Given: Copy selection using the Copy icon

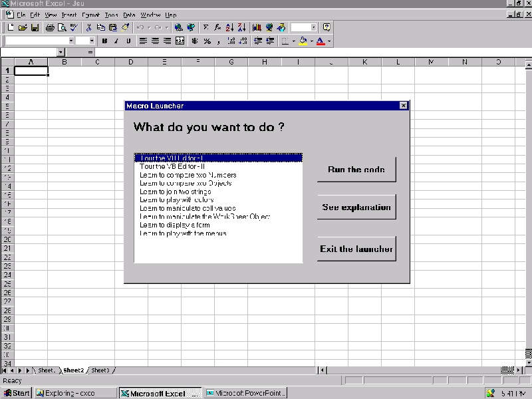Looking at the screenshot, I should (101, 27).
